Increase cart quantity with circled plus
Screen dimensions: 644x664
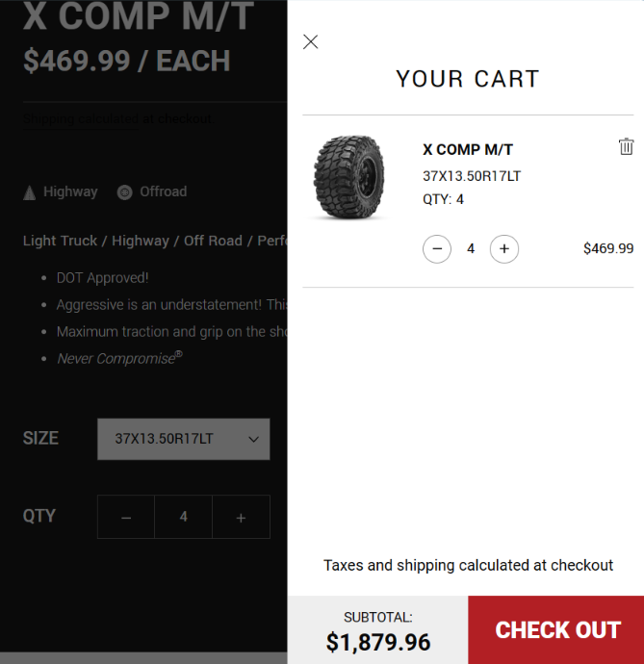[504, 249]
